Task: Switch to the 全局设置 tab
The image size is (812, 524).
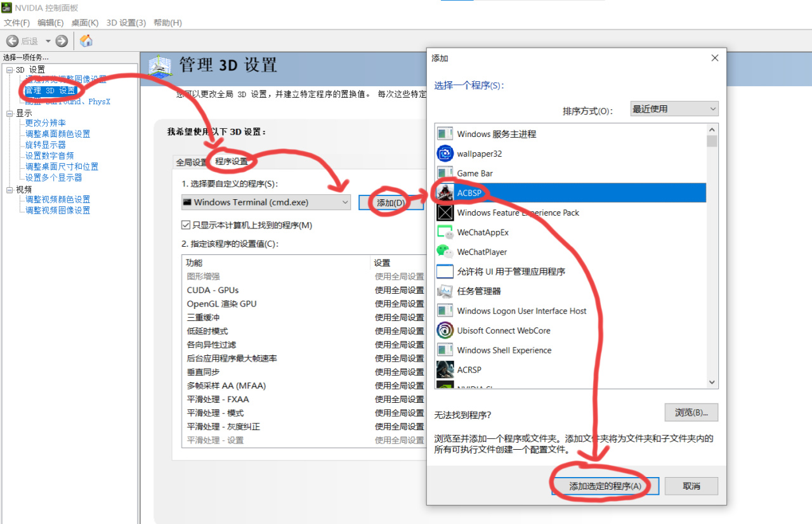Action: pyautogui.click(x=192, y=162)
